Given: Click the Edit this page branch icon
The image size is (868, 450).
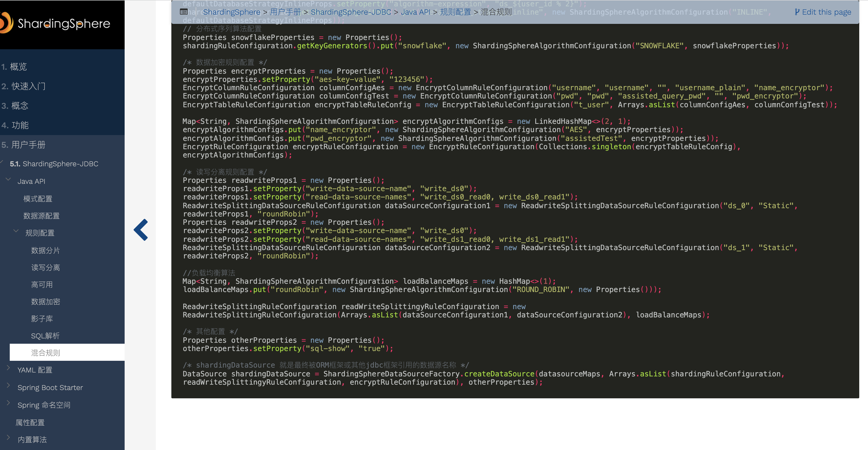Looking at the screenshot, I should click(x=797, y=12).
